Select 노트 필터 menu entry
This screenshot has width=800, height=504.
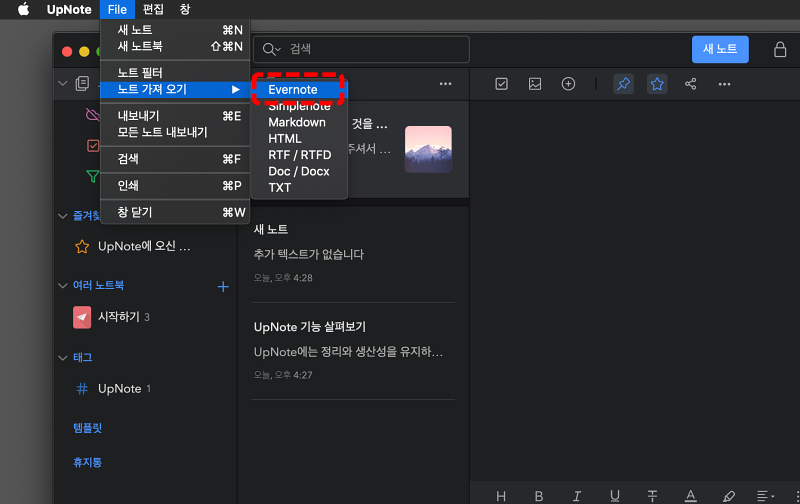pyautogui.click(x=175, y=72)
